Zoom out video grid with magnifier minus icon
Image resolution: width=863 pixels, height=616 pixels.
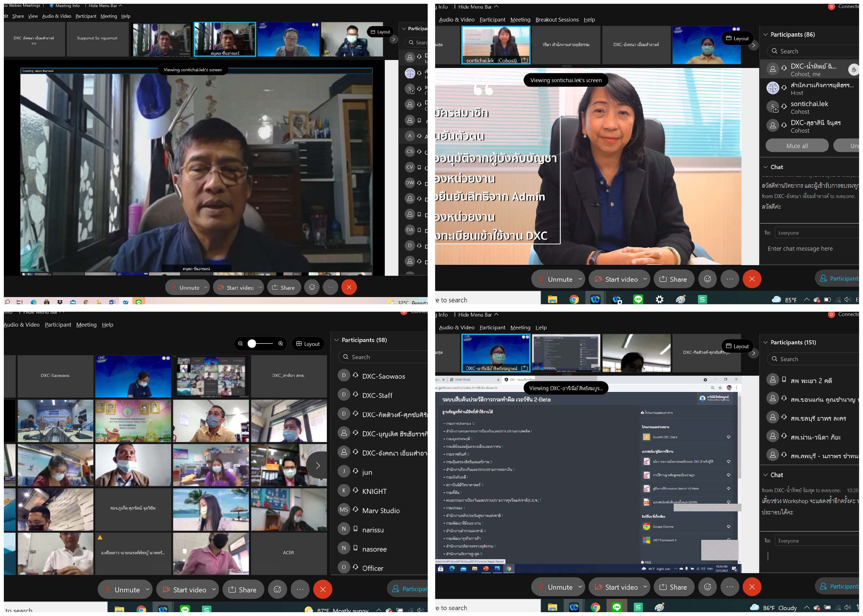[240, 344]
